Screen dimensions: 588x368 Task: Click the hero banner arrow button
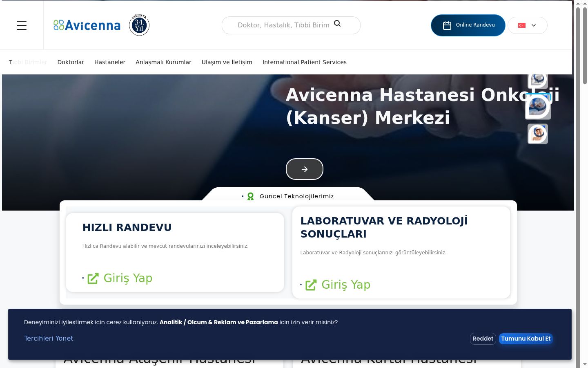[x=305, y=169]
